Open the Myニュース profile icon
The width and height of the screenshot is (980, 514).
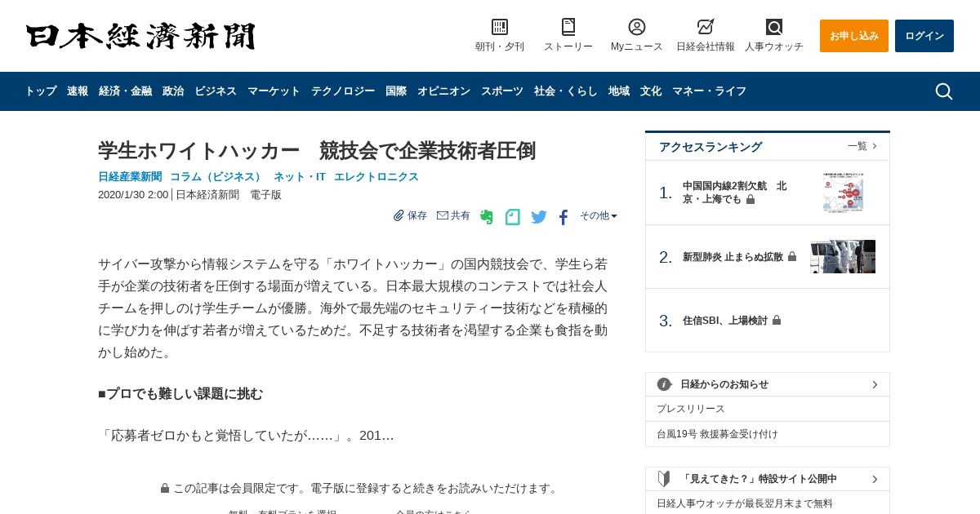pos(637,27)
